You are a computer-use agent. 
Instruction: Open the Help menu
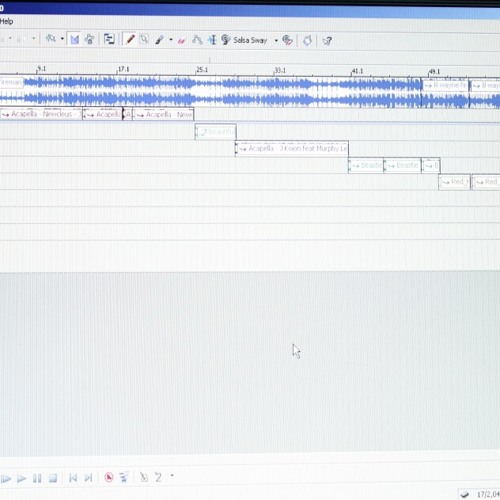point(6,22)
